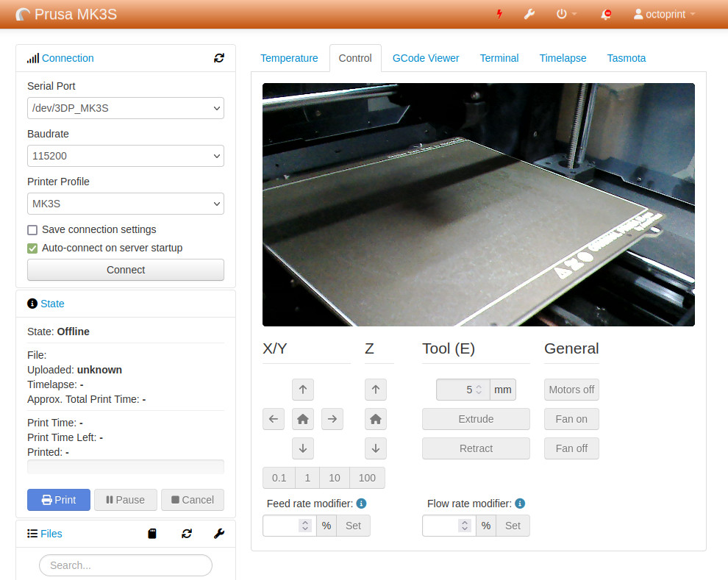This screenshot has width=728, height=580.
Task: Click the red lightning bolt icon in navbar
Action: tap(499, 15)
